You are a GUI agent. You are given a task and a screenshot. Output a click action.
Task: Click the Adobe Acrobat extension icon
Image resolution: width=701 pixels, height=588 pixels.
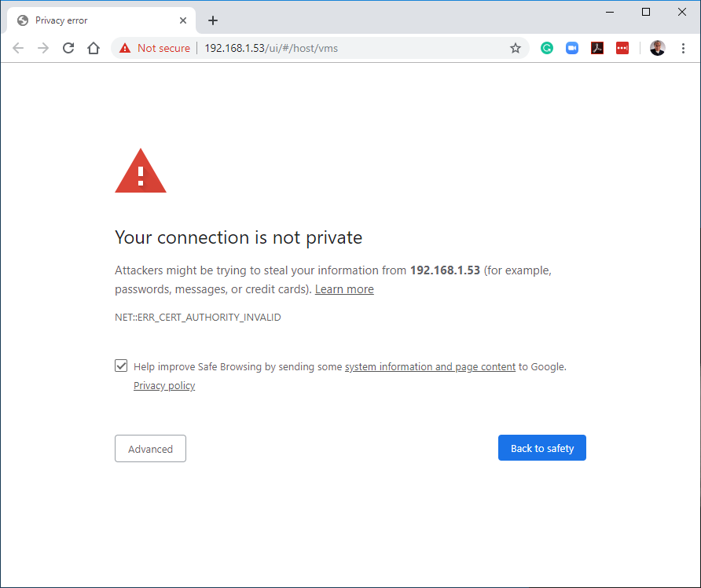click(x=597, y=48)
